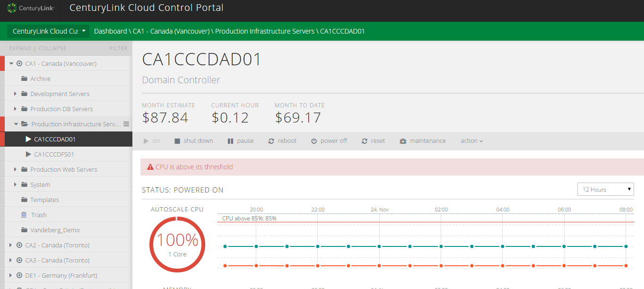Click the Domain Controller description text
The height and width of the screenshot is (289, 644).
pyautogui.click(x=181, y=80)
